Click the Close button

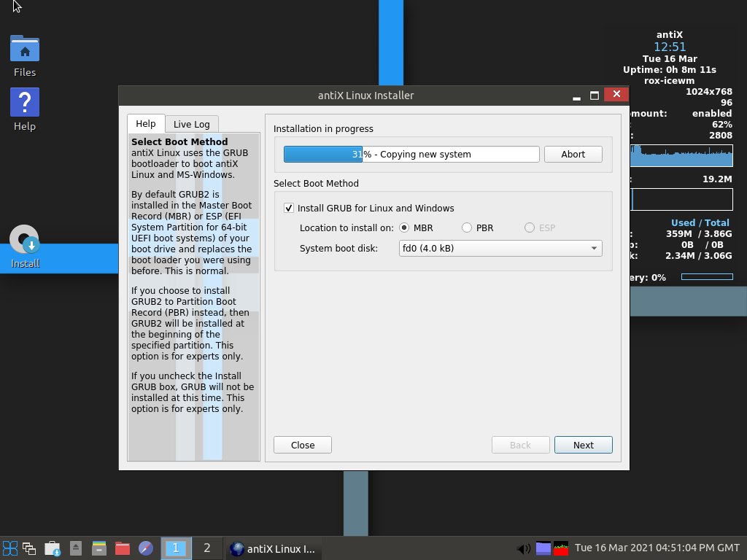tap(303, 445)
